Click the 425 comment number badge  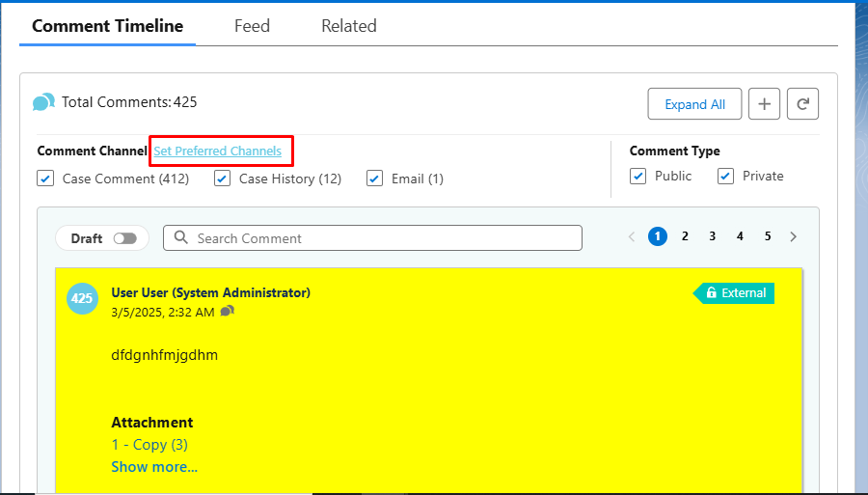click(x=82, y=298)
